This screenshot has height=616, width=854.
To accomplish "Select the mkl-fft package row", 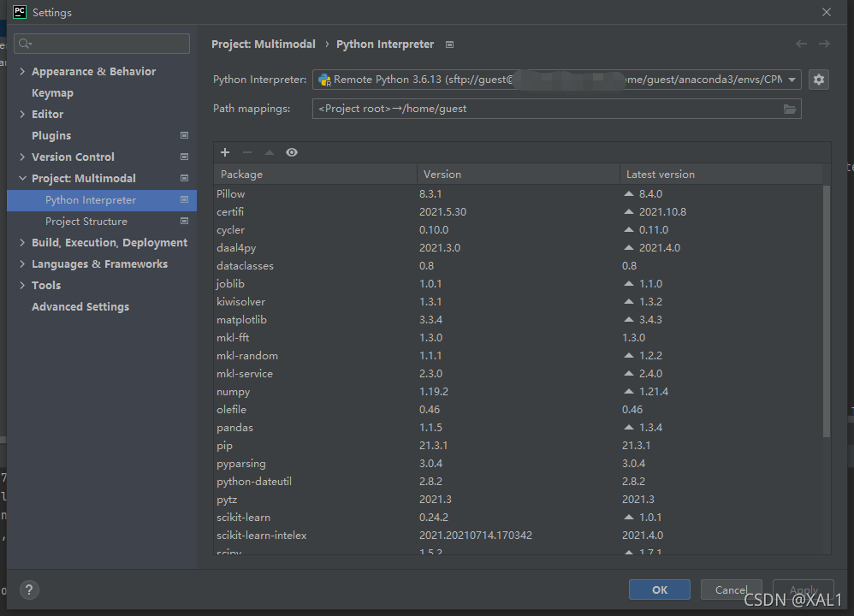I will (x=518, y=338).
